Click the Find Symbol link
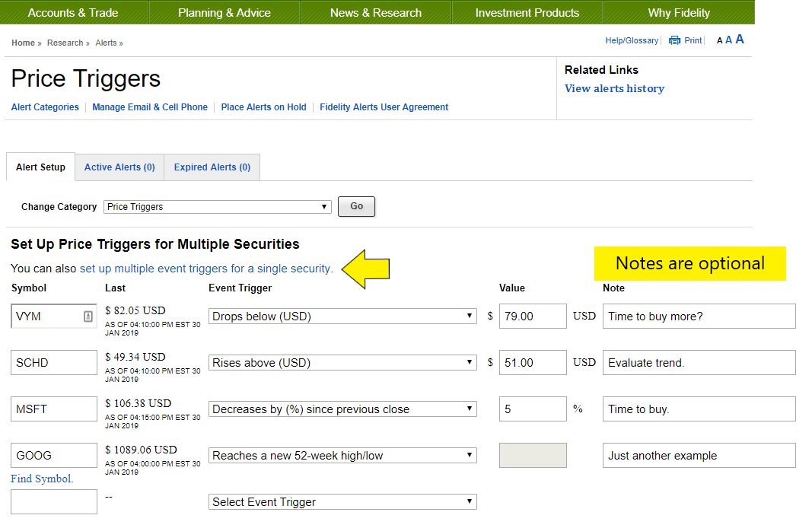The image size is (812, 528). 42,479
